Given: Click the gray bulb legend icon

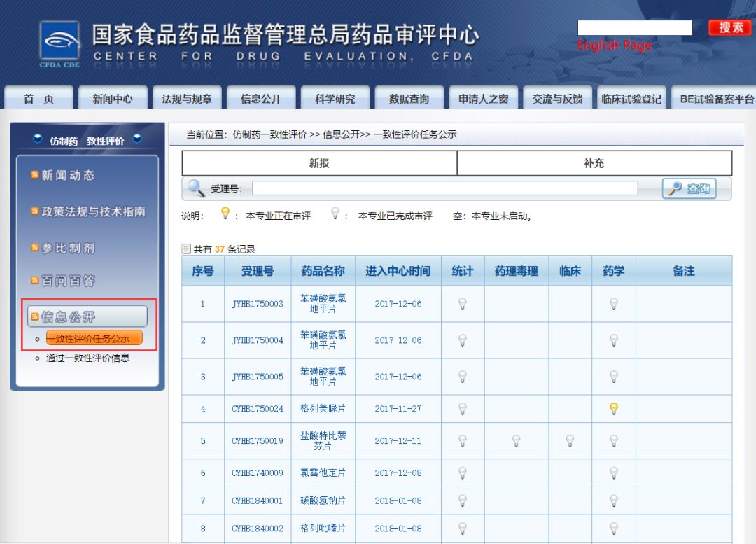Looking at the screenshot, I should [335, 213].
